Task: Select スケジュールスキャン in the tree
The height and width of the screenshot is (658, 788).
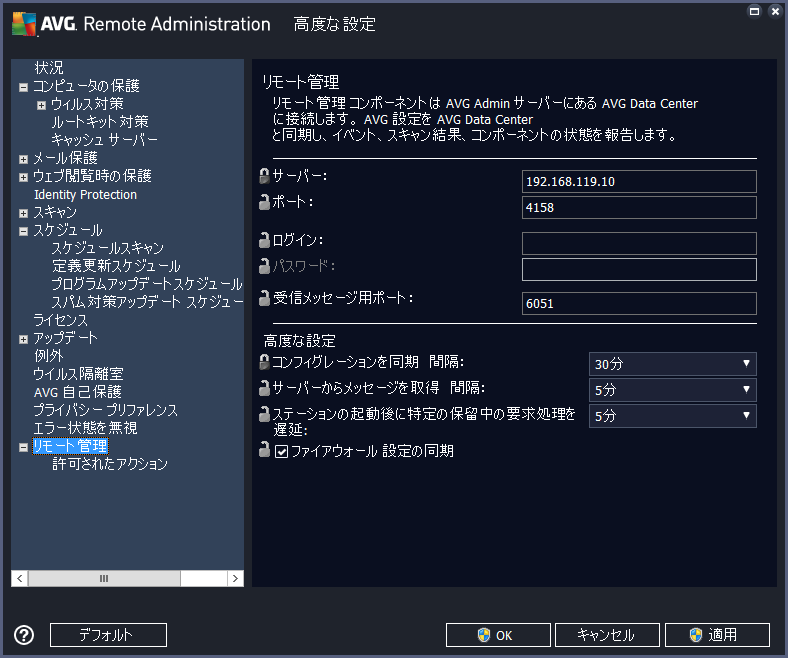Action: click(108, 248)
